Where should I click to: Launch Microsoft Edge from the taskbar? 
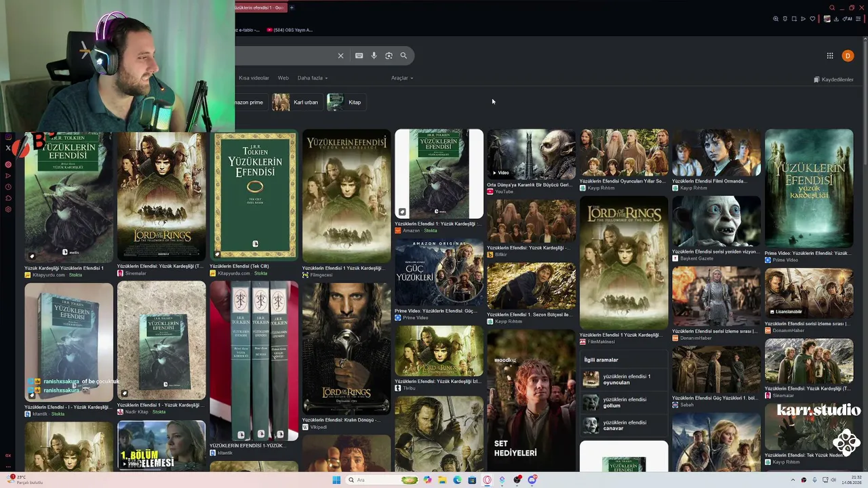click(x=457, y=480)
